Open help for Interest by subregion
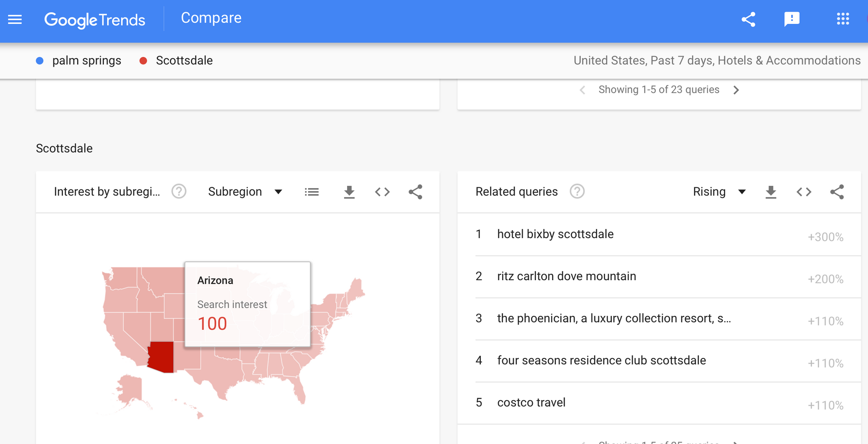Screen dimensions: 868x444 tap(179, 191)
